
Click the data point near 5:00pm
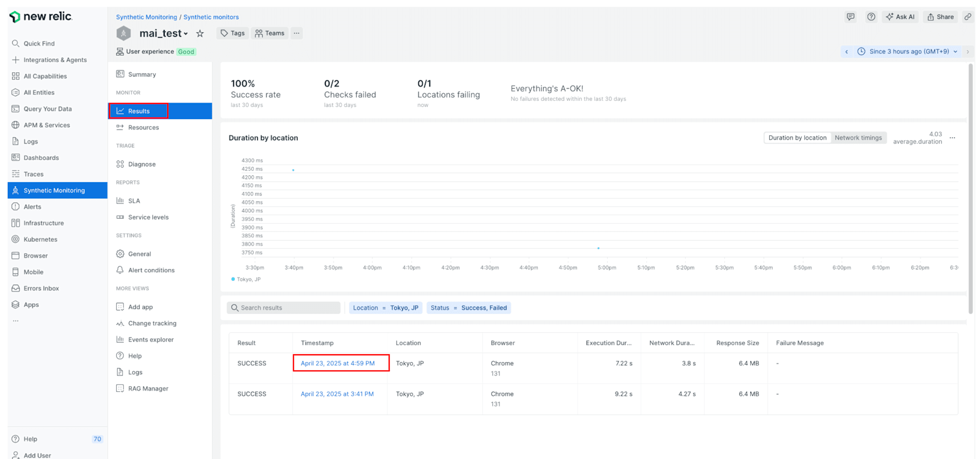[x=598, y=248]
